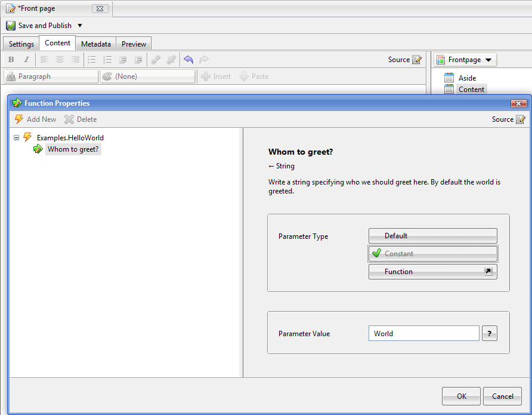This screenshot has height=415, width=532.
Task: Click the bulleted list icon
Action: click(x=92, y=60)
